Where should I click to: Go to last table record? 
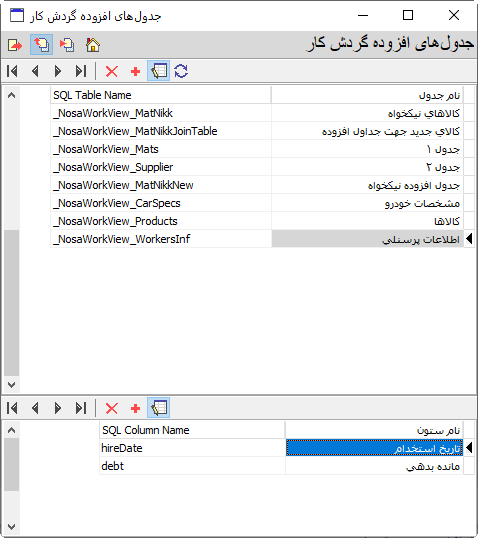[x=81, y=71]
